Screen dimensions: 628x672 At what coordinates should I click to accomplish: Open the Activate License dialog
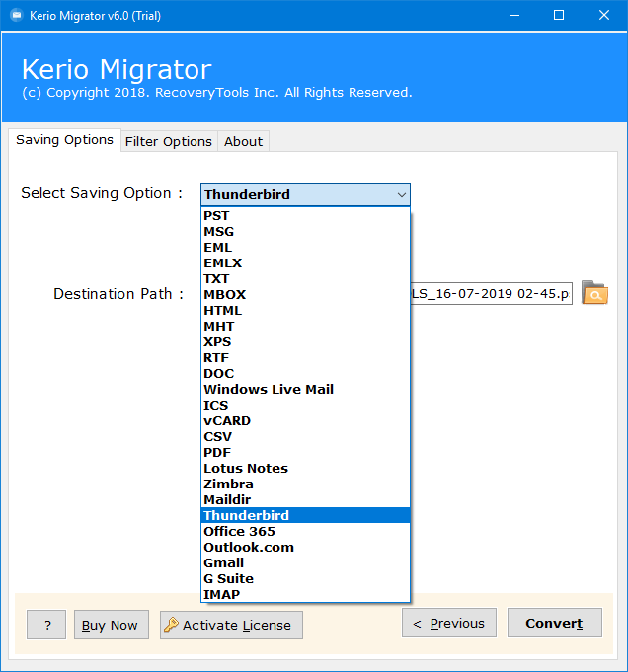(231, 625)
